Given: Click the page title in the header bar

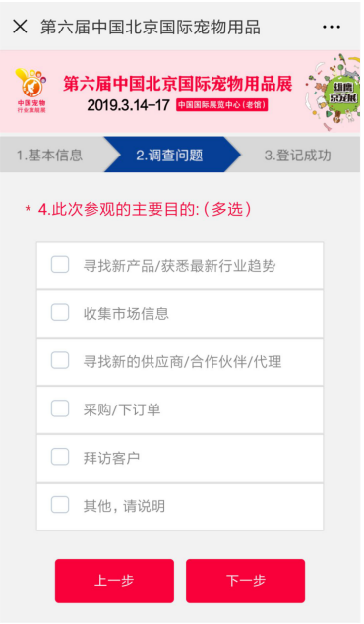Looking at the screenshot, I should [x=151, y=27].
